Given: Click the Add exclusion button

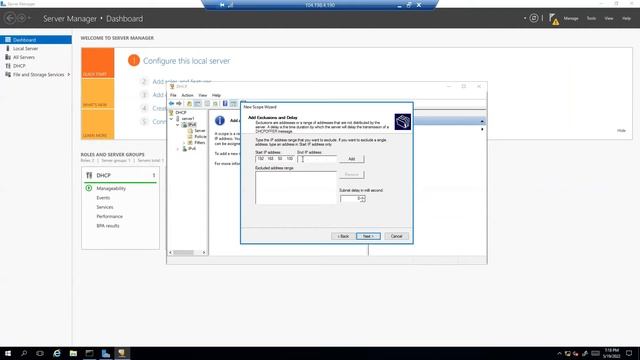Looking at the screenshot, I should 351,159.
